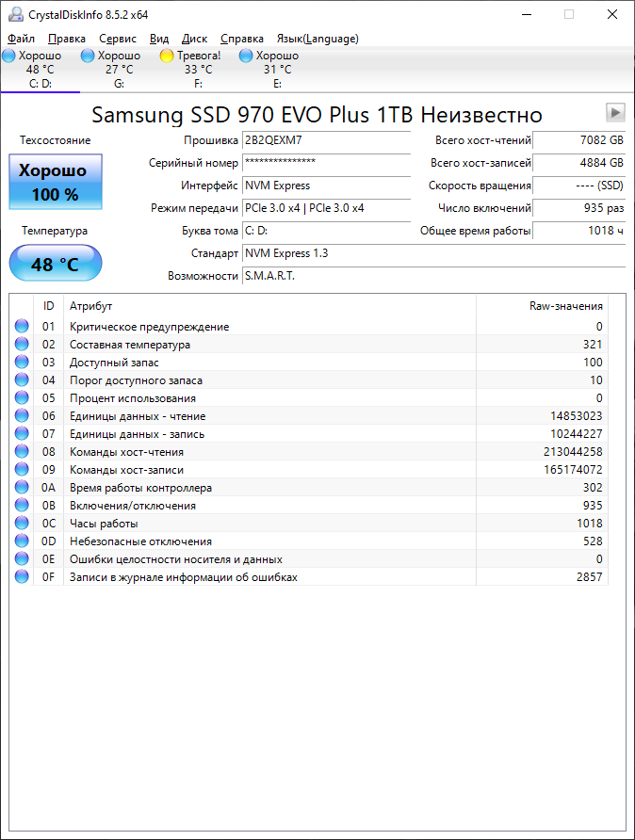635x840 pixels.
Task: Click status orb for Включения/отключения row
Action: pos(22,505)
